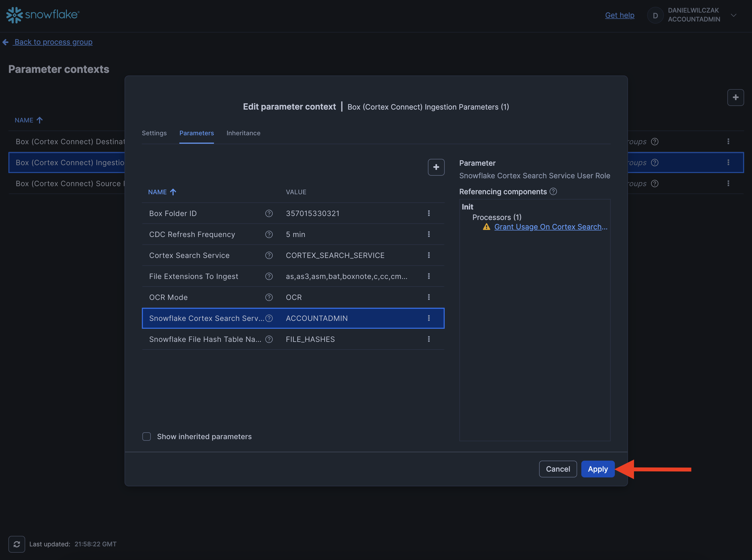The width and height of the screenshot is (752, 560).
Task: Open kebab menu for Box Folder ID
Action: (428, 213)
